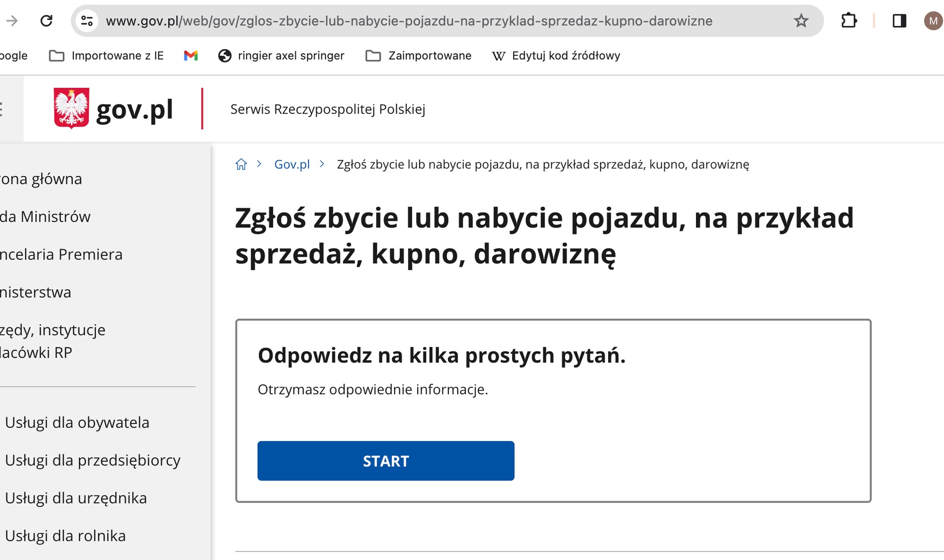Select Usługi dla przedsiębiorcy in sidebar
This screenshot has width=944, height=560.
point(92,460)
